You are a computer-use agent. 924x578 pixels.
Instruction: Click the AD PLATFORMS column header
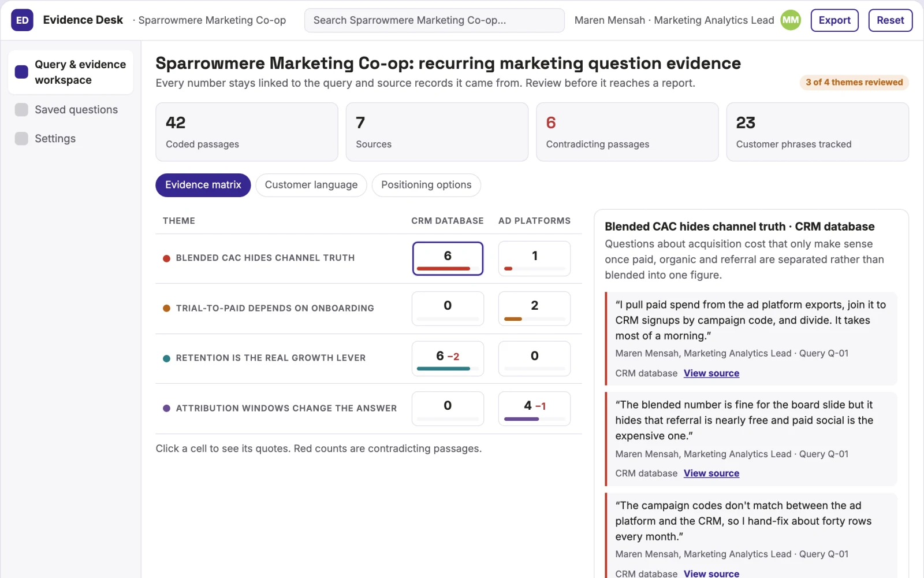pos(534,221)
